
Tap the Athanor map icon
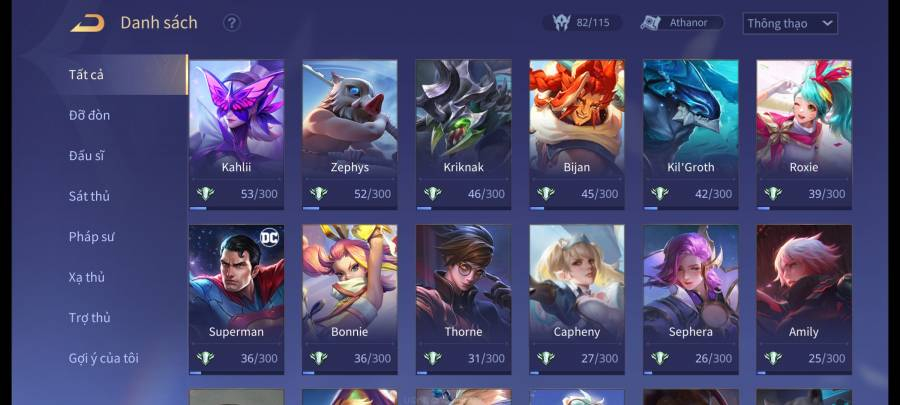click(651, 23)
